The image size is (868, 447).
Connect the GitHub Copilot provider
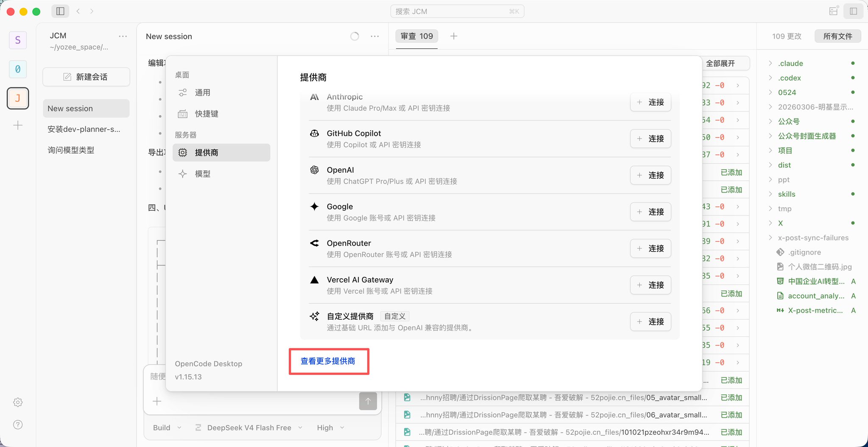coord(650,139)
